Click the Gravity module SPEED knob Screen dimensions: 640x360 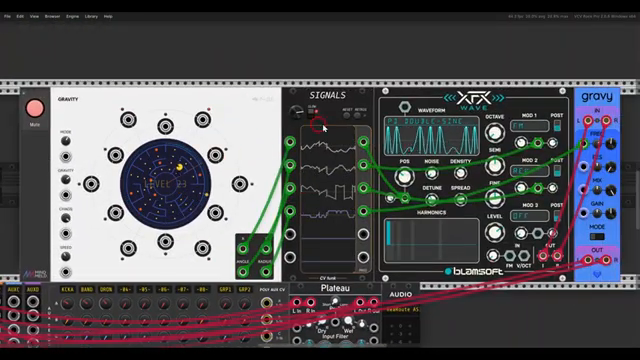coord(65,257)
